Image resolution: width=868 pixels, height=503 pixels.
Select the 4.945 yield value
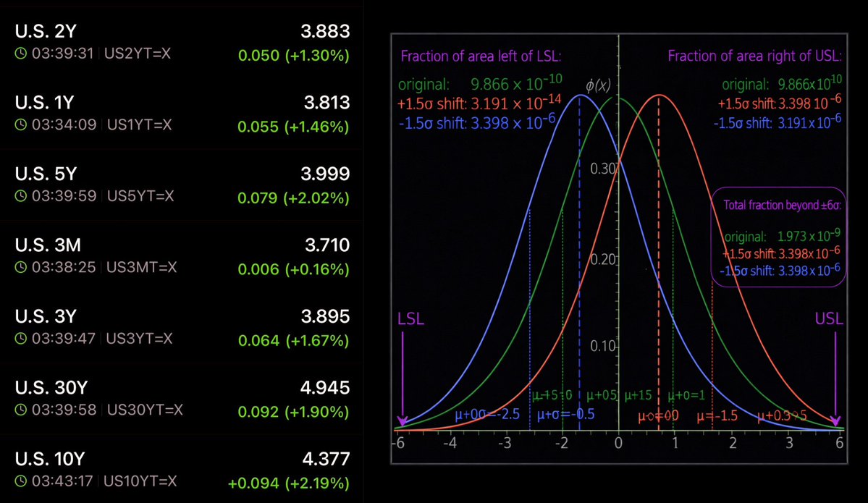324,388
